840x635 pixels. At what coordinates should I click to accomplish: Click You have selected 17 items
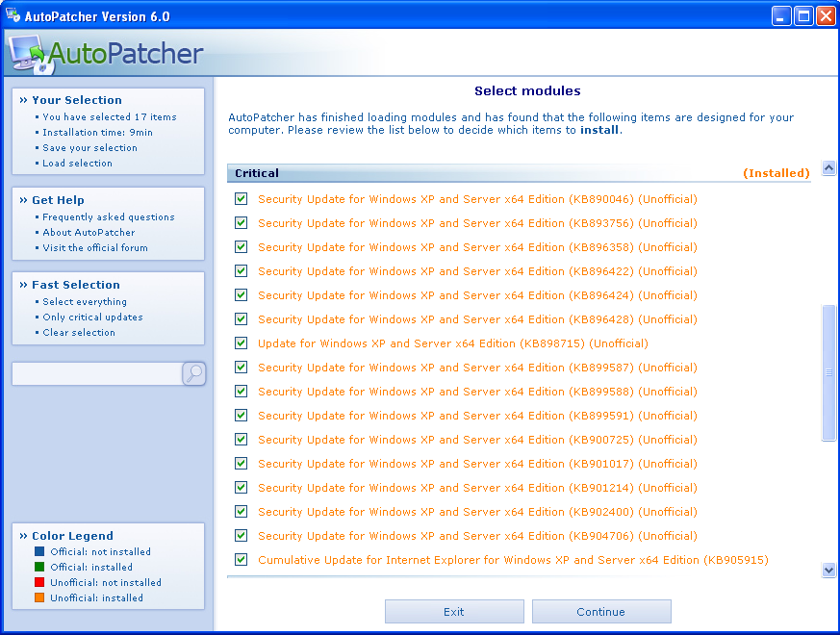pos(110,116)
